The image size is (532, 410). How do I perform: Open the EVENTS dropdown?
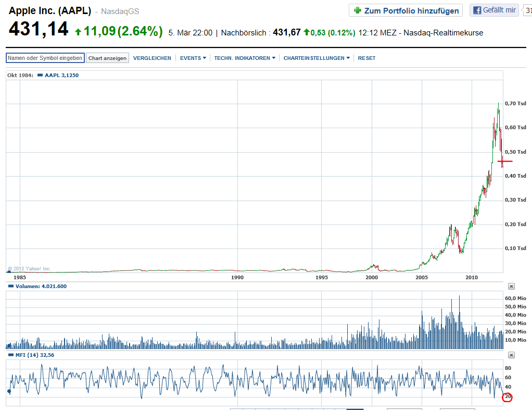click(192, 58)
